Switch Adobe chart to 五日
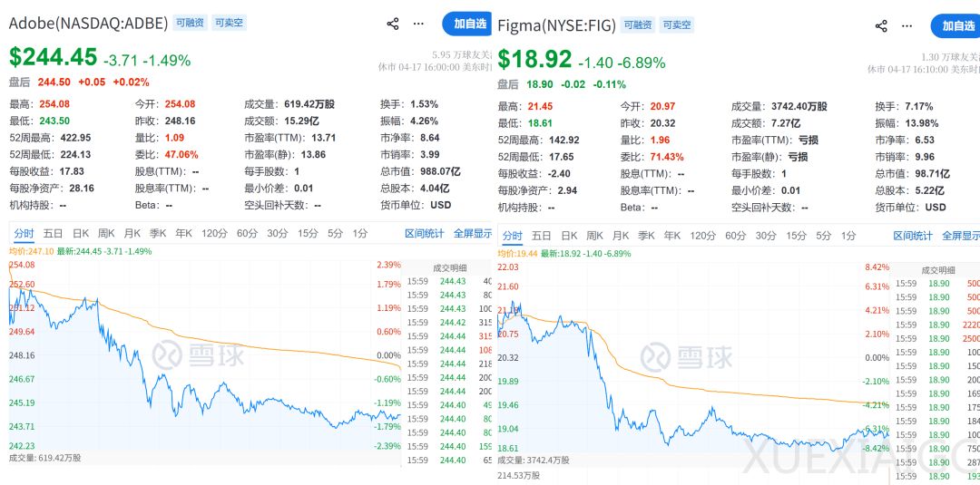The width and height of the screenshot is (980, 485). pyautogui.click(x=53, y=234)
